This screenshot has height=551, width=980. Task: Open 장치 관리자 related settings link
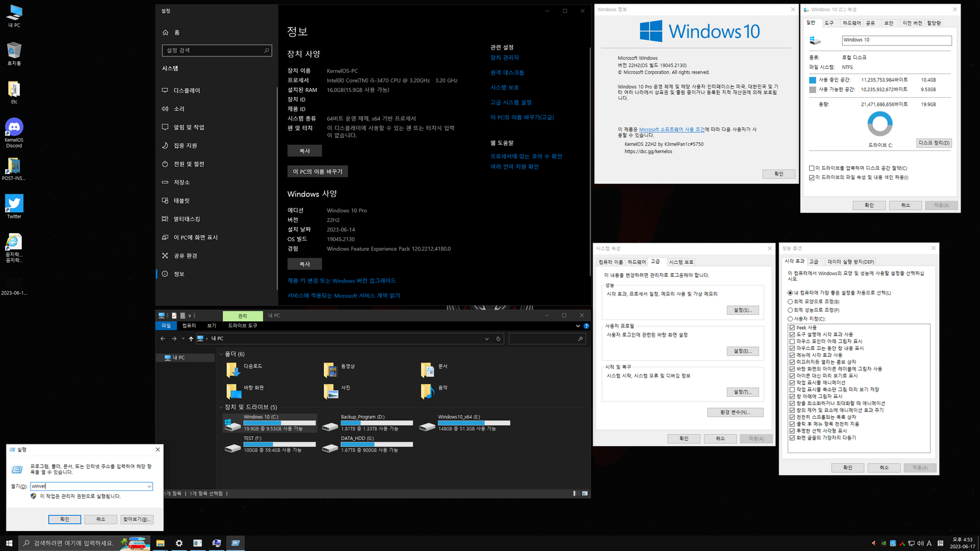click(x=505, y=58)
